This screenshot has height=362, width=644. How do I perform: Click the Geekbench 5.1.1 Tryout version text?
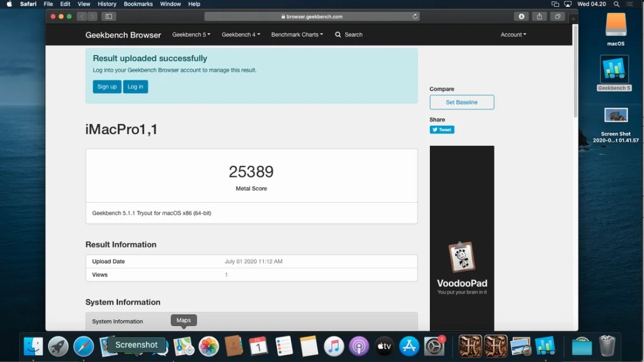tap(152, 213)
